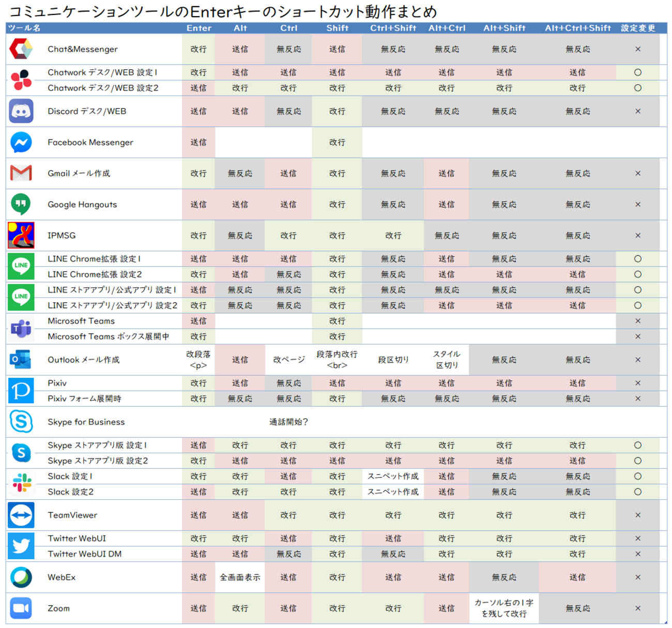Select the Zoom camera icon
Image resolution: width=672 pixels, height=628 pixels.
(x=21, y=608)
